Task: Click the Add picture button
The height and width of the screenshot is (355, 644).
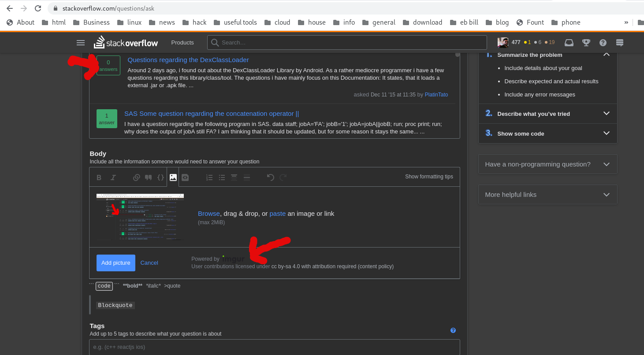Action: pyautogui.click(x=116, y=263)
